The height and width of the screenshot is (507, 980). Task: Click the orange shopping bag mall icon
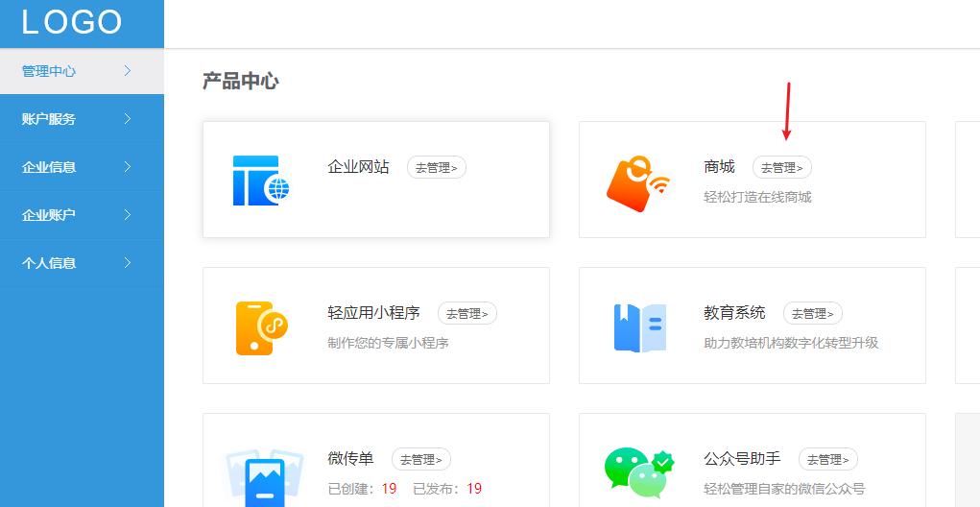point(637,183)
